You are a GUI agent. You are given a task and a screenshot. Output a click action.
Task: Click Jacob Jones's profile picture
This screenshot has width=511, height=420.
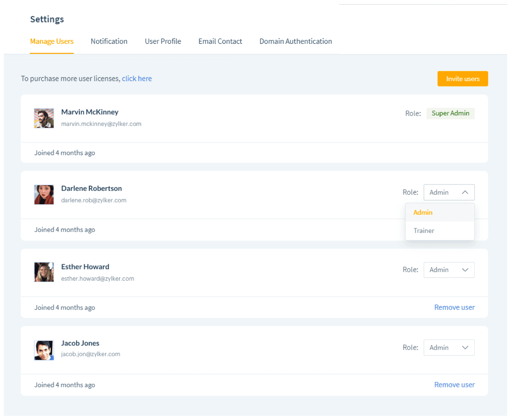pyautogui.click(x=44, y=350)
